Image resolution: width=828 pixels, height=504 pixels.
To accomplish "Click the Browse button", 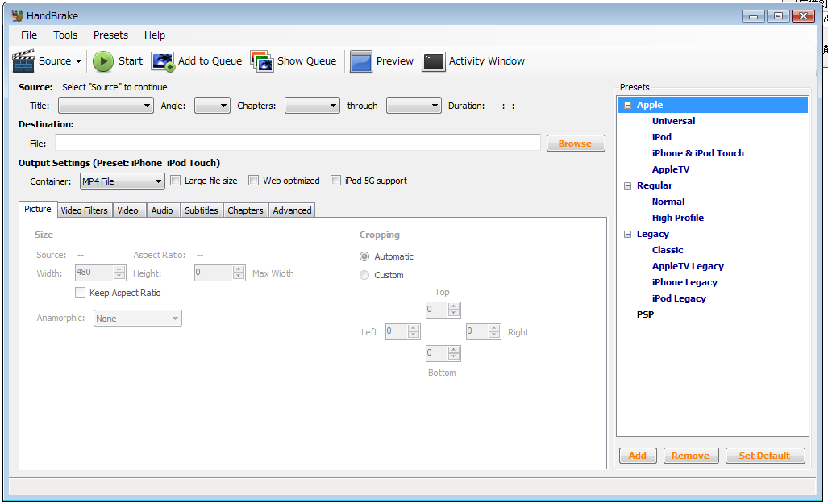I will 575,144.
